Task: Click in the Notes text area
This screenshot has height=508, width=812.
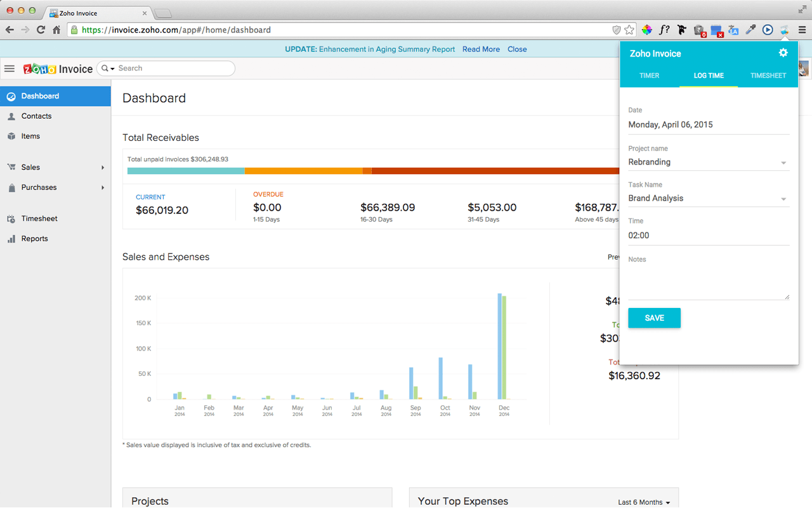Action: tap(708, 283)
